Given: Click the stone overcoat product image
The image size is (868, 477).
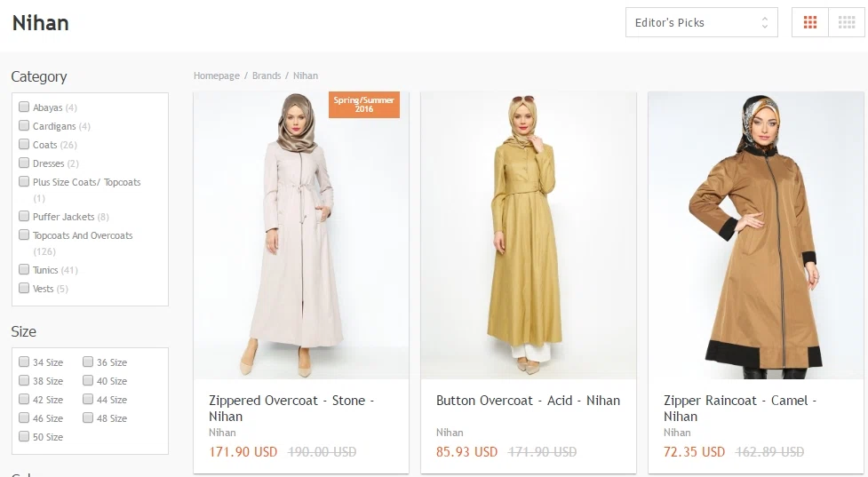Looking at the screenshot, I should pyautogui.click(x=301, y=235).
